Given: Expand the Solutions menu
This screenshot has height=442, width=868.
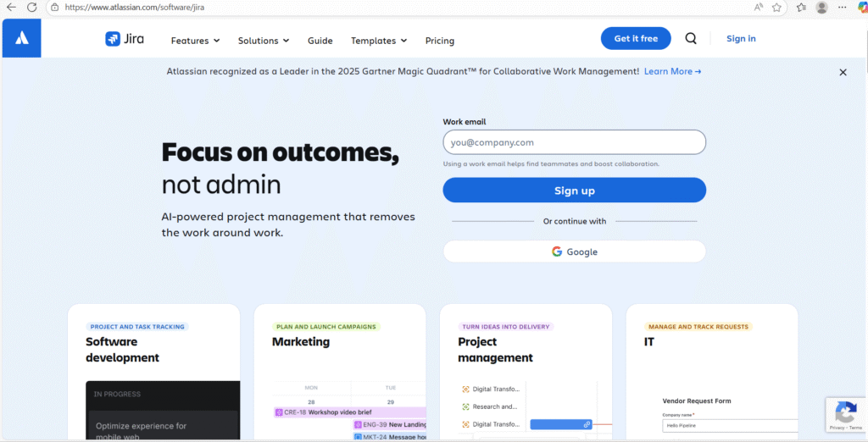Looking at the screenshot, I should (x=264, y=41).
